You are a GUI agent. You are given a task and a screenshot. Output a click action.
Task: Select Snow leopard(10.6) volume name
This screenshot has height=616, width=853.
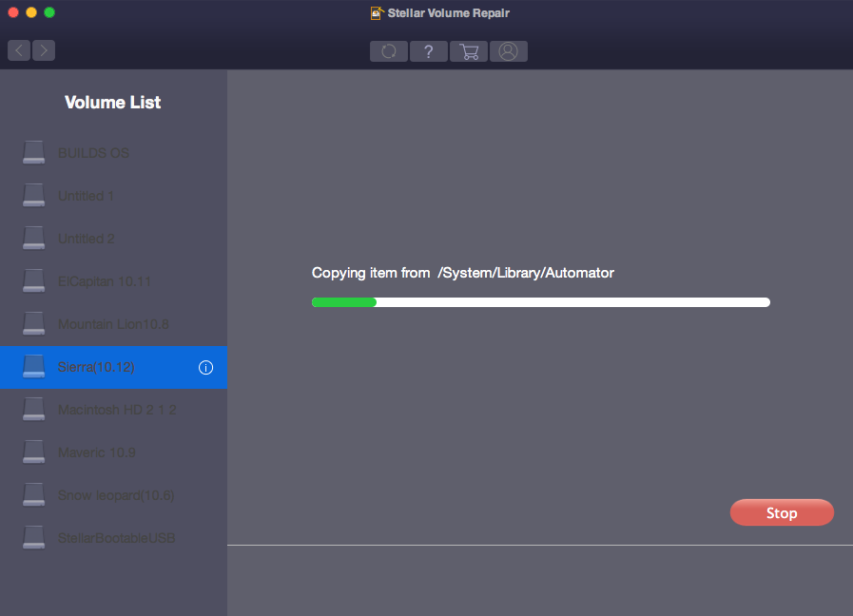coord(116,496)
